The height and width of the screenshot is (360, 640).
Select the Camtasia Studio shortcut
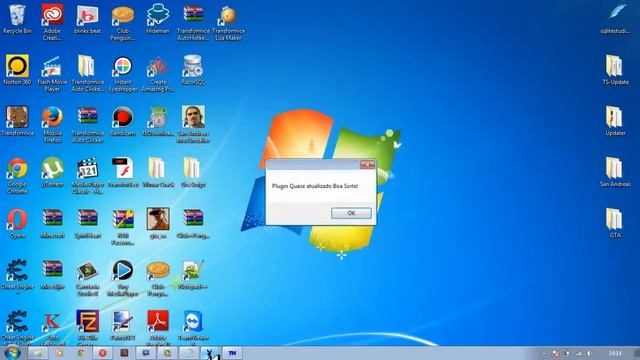[87, 278]
